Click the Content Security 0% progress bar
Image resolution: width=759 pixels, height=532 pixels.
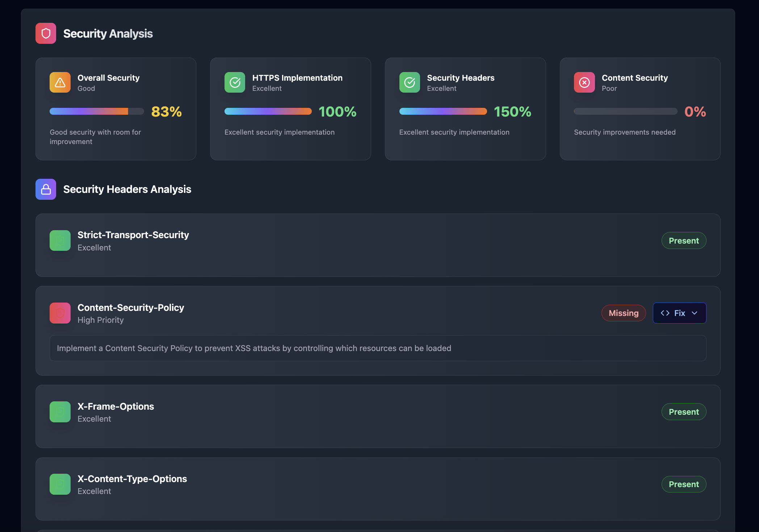point(625,111)
